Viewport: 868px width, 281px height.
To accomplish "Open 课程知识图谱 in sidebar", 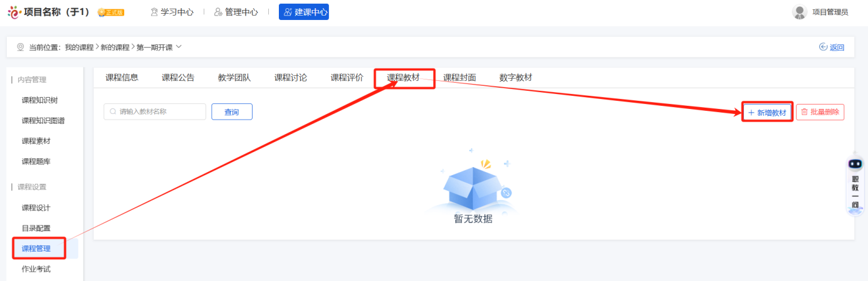I will click(x=43, y=121).
